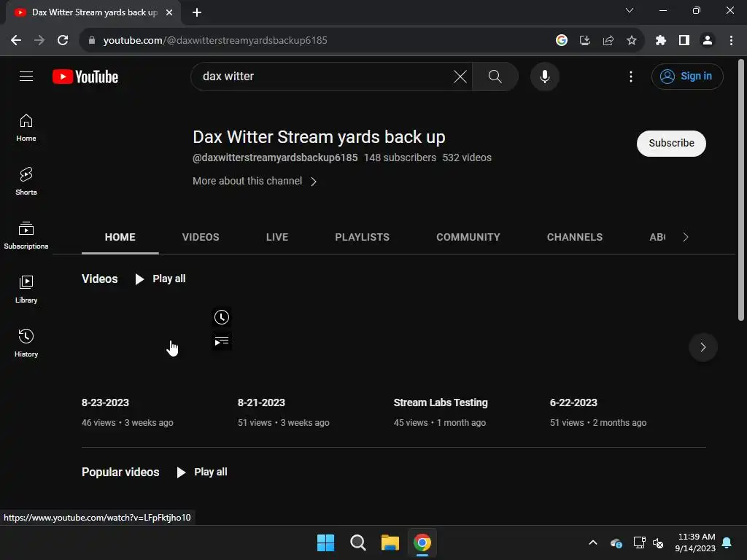The height and width of the screenshot is (560, 747).
Task: Click the Popular videos heading
Action: pos(120,472)
